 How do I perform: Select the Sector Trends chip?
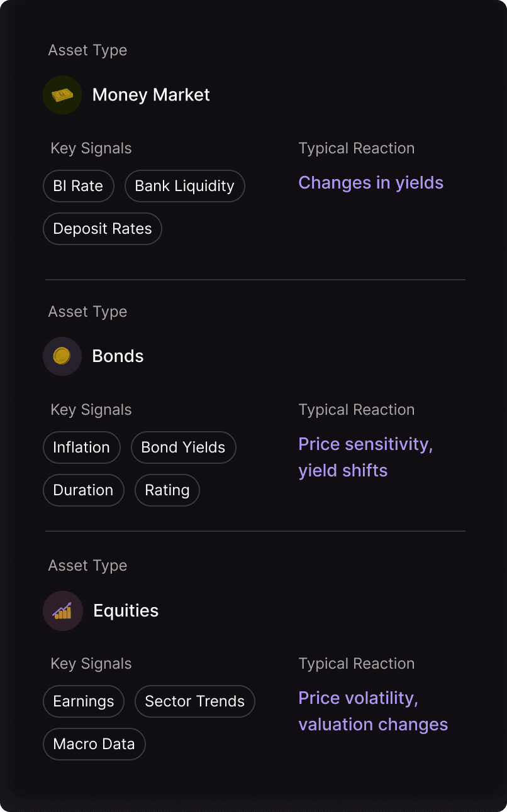195,701
